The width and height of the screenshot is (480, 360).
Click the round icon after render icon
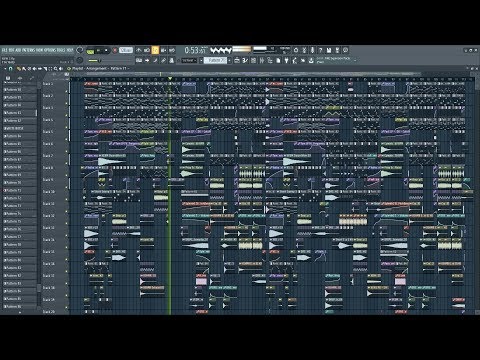point(345,50)
